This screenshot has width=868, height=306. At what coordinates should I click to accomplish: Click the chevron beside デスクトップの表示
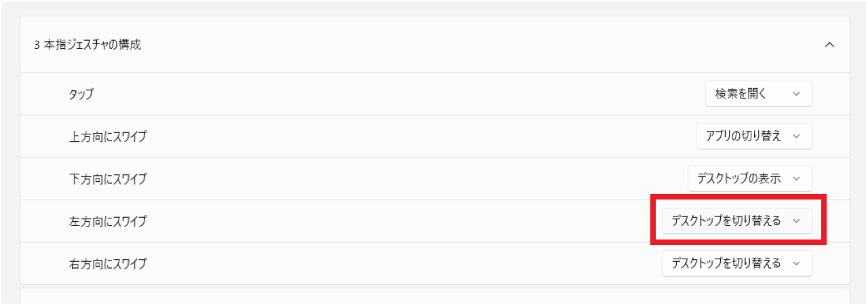[796, 178]
